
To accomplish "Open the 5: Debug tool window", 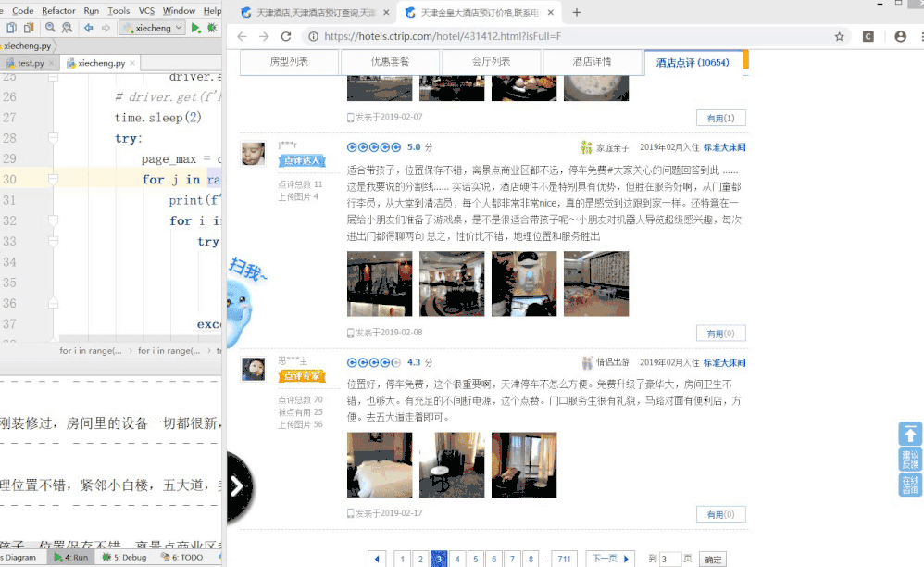I will (124, 557).
